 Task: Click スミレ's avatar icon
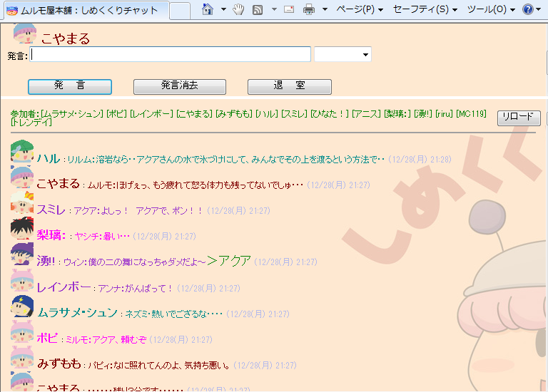click(x=22, y=202)
